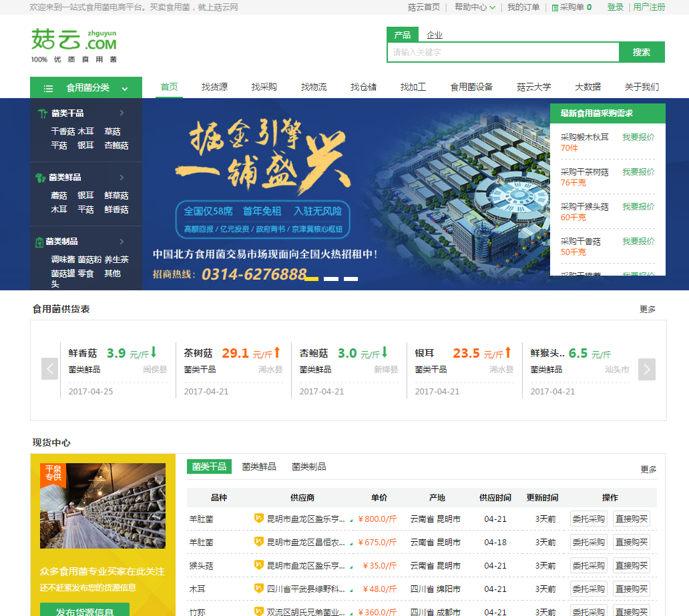Open 我的订单 link

pyautogui.click(x=523, y=7)
